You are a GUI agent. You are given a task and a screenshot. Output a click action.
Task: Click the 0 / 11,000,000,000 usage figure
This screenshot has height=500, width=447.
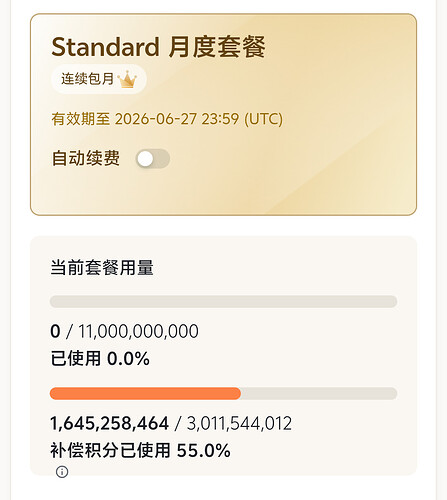click(x=124, y=331)
